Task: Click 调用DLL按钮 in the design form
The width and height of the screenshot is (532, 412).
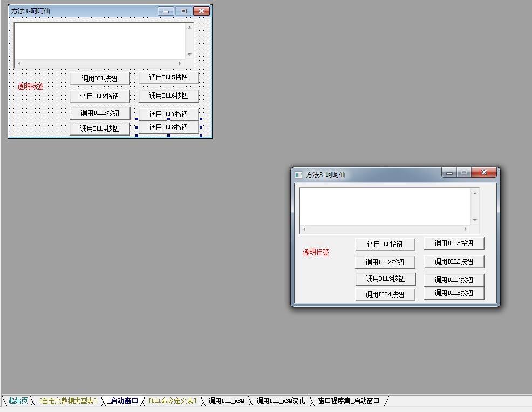Action: [100, 78]
